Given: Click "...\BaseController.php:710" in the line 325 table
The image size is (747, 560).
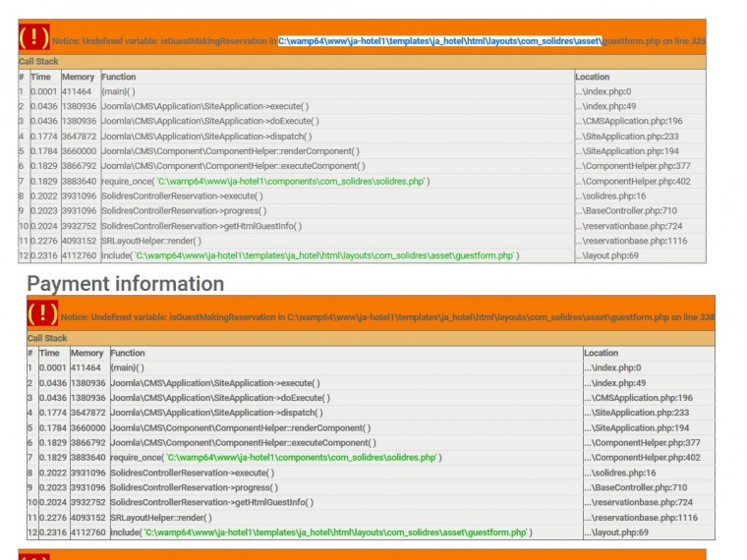Looking at the screenshot, I should point(626,210).
